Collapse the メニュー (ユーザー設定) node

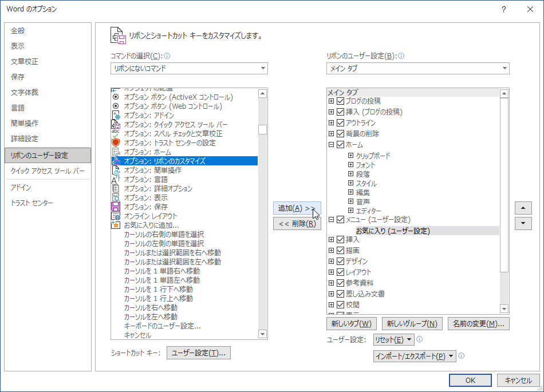[332, 219]
